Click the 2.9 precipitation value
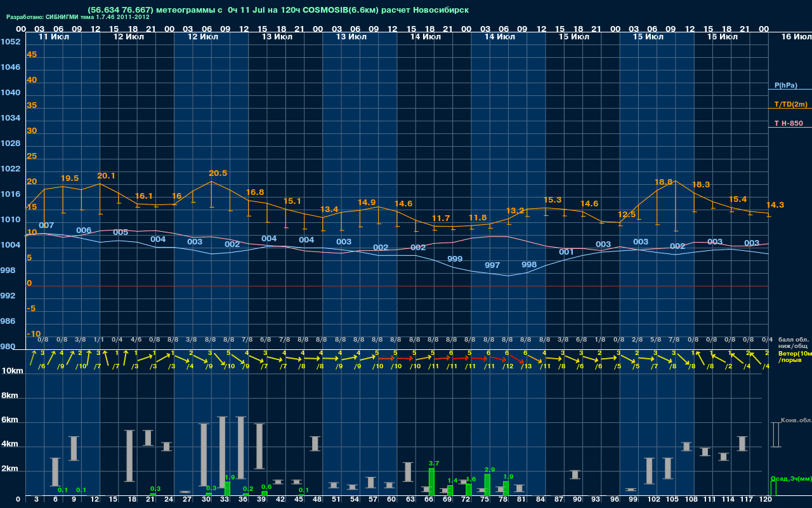The height and width of the screenshot is (508, 812). 490,469
